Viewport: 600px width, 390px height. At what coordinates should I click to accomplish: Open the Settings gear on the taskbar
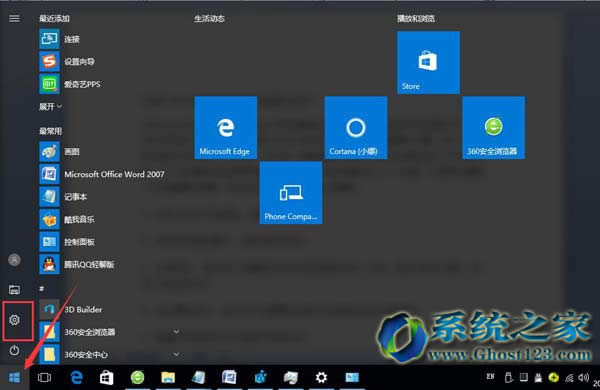coord(321,378)
